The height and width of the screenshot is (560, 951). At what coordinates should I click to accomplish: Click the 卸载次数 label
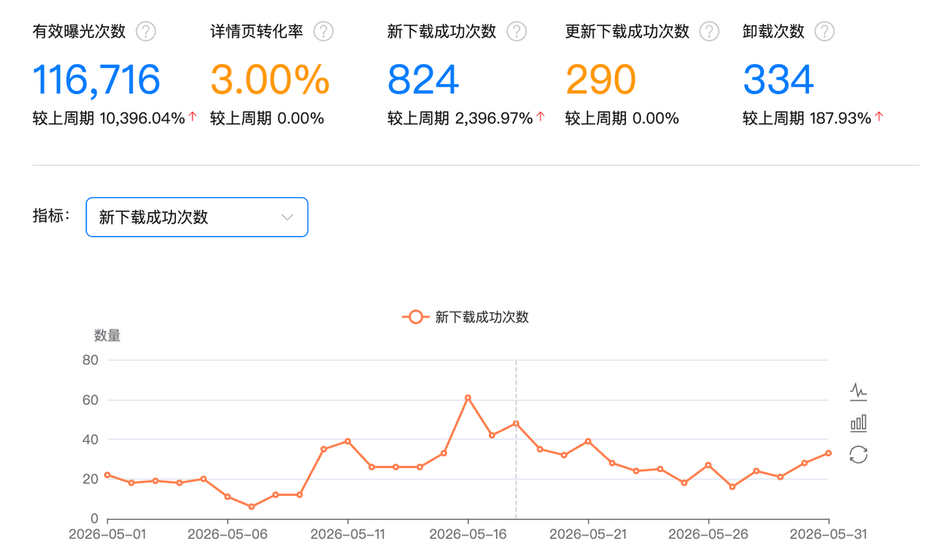pyautogui.click(x=773, y=32)
